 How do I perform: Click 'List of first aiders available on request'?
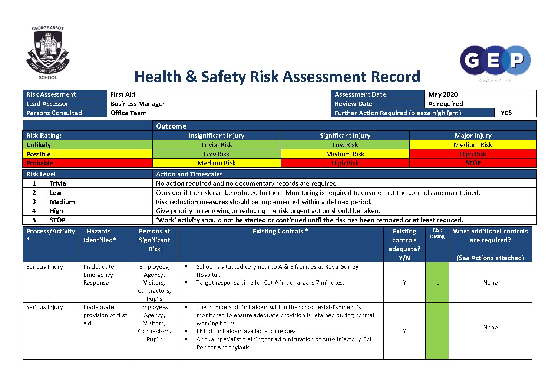[x=247, y=331]
